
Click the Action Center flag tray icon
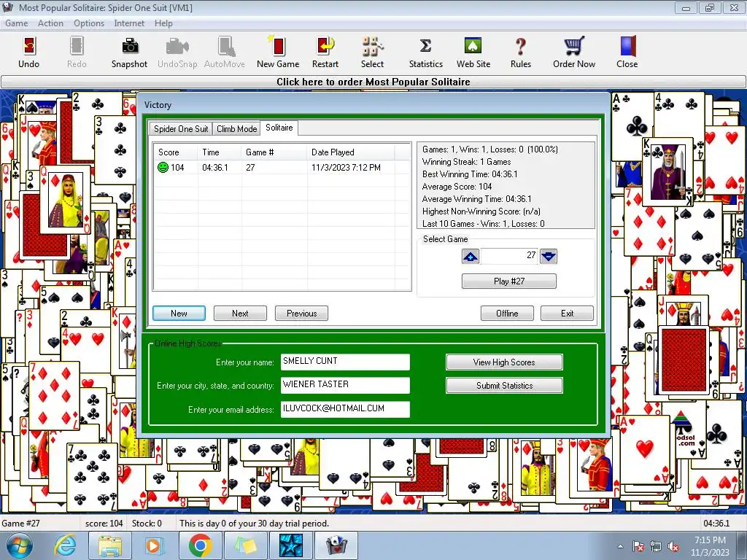pos(638,546)
